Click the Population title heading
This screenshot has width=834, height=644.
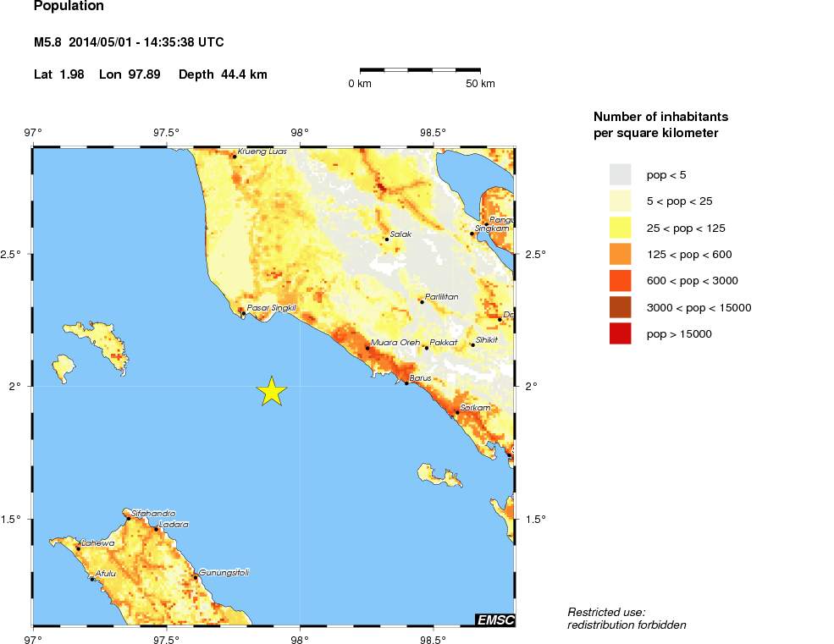[x=69, y=7]
